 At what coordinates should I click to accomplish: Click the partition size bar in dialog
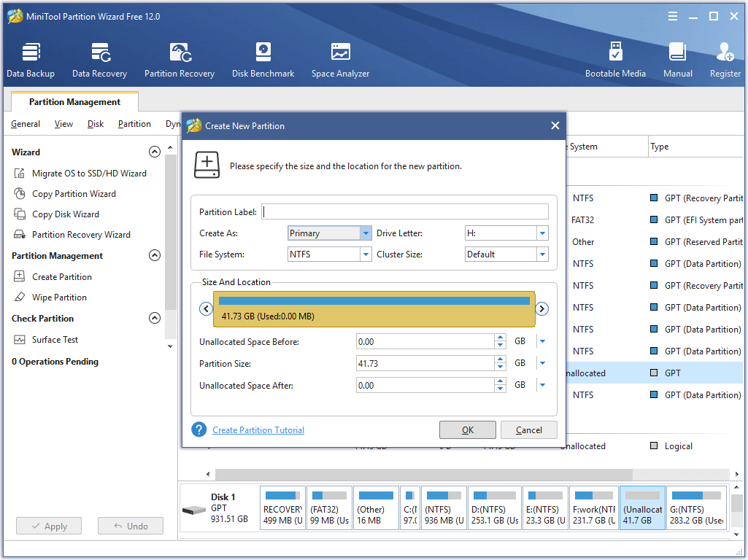point(374,309)
